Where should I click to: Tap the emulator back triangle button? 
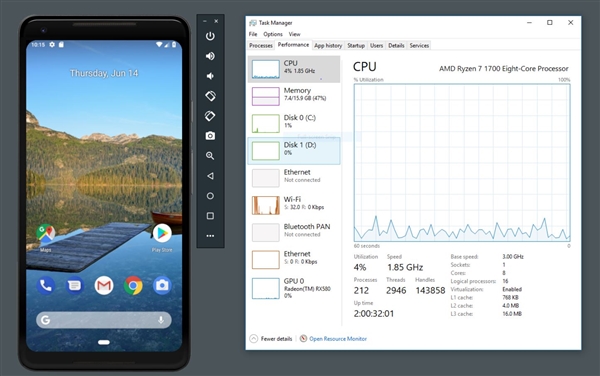coord(210,176)
